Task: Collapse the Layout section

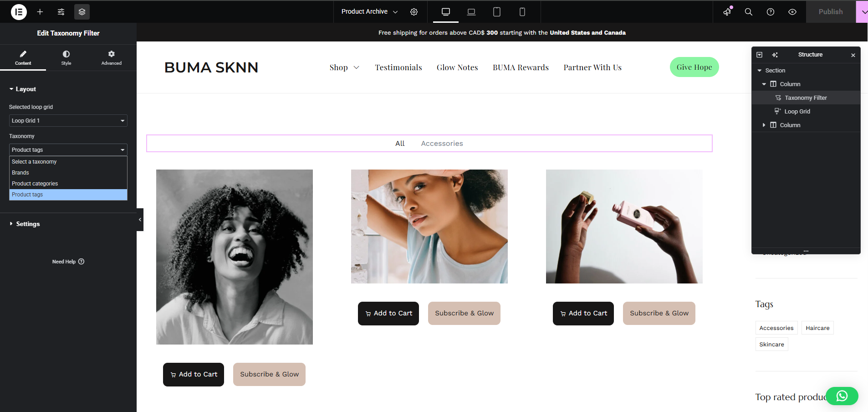Action: coord(23,89)
